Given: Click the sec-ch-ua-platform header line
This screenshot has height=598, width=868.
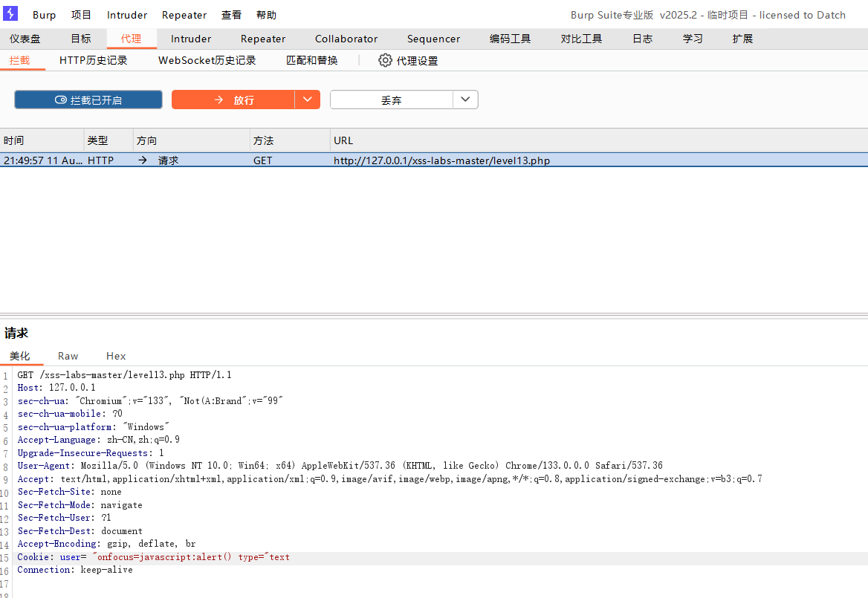Looking at the screenshot, I should [93, 427].
